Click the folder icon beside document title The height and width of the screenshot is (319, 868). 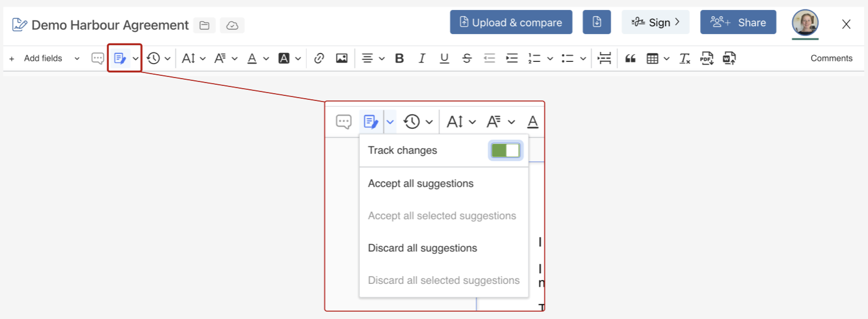pos(204,25)
